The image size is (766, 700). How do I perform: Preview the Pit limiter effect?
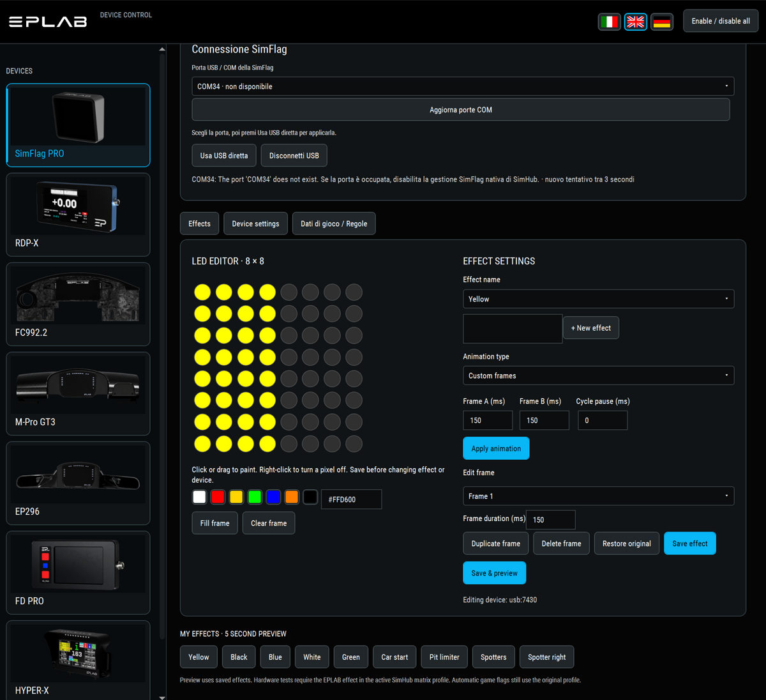click(444, 657)
